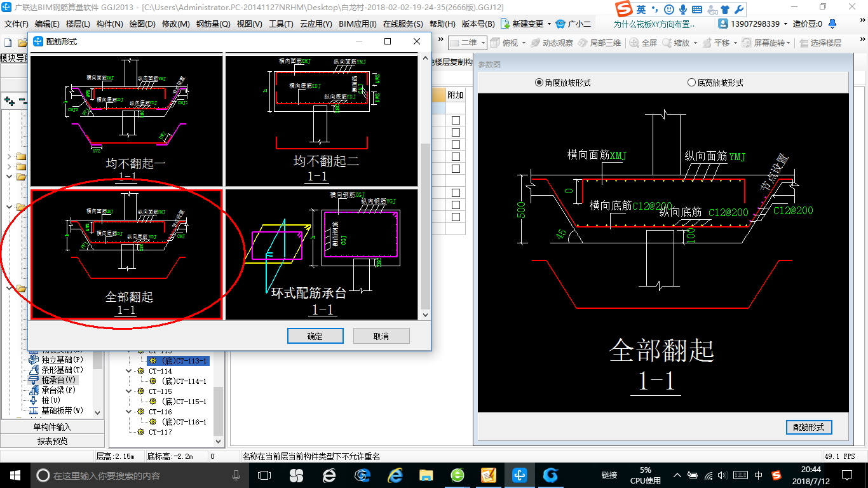868x488 pixels.
Task: Collapse the CT-114 tree node
Action: (x=129, y=371)
